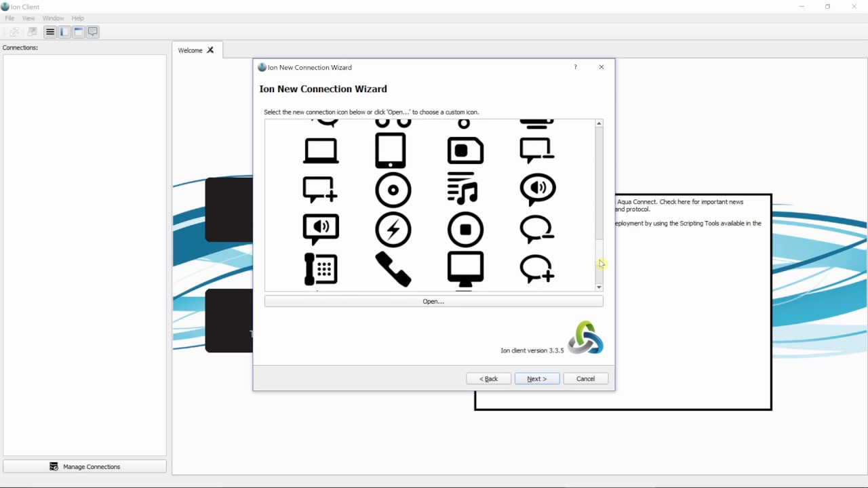This screenshot has width=868, height=488.
Task: Pick the square chat bubble with minus icon
Action: click(536, 151)
